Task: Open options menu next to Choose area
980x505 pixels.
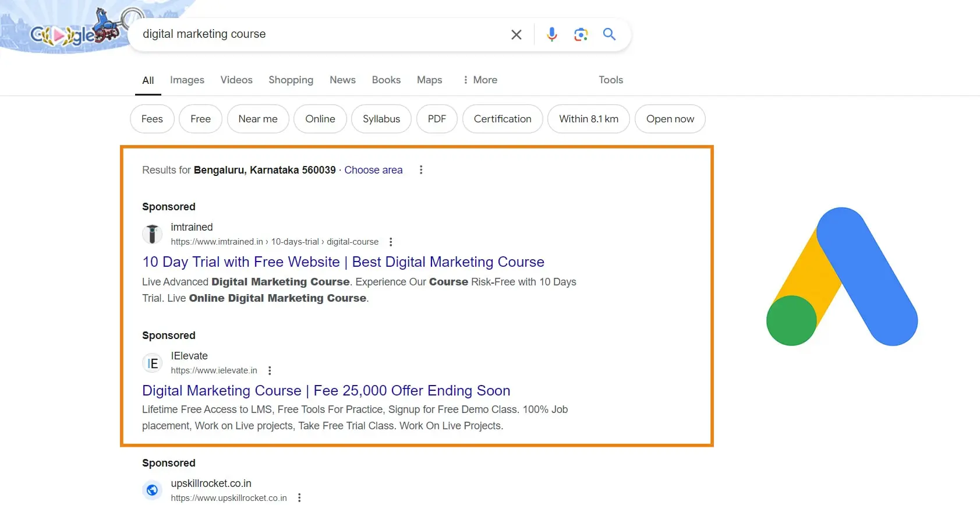Action: click(421, 169)
